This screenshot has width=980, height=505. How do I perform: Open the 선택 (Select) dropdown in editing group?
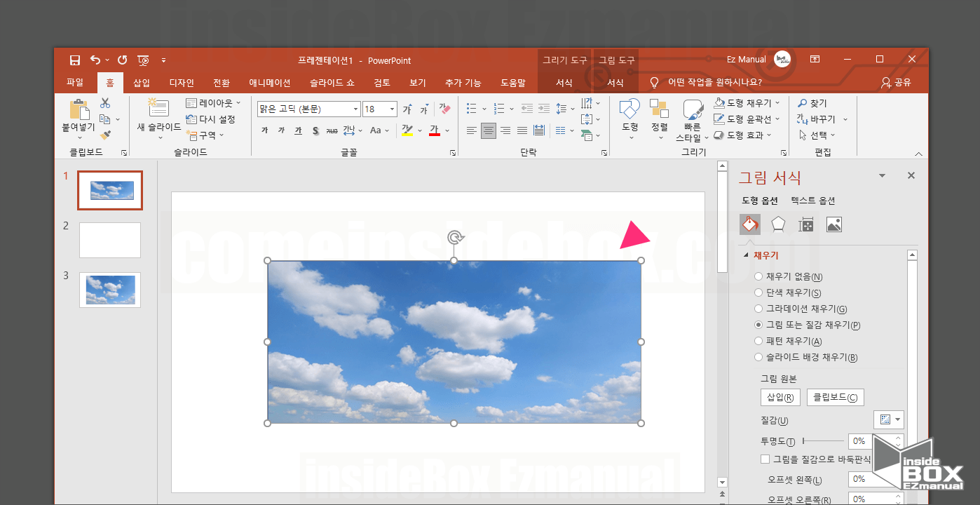[x=817, y=135]
